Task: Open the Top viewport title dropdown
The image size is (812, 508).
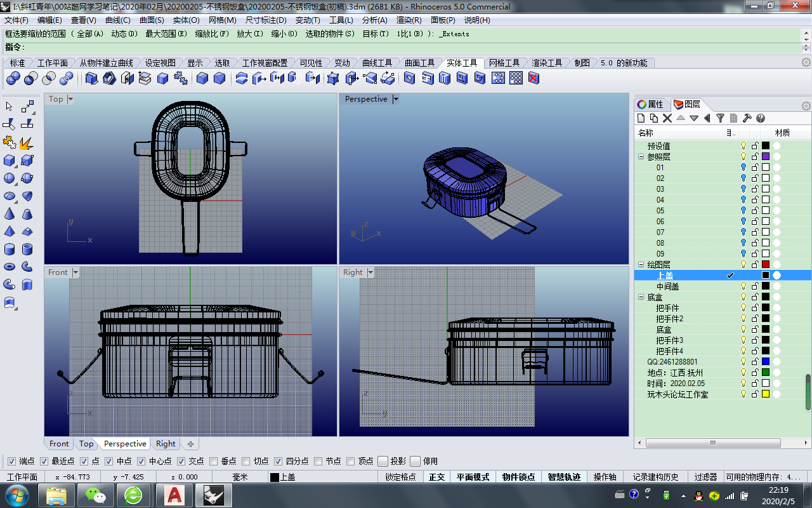Action: pyautogui.click(x=70, y=99)
